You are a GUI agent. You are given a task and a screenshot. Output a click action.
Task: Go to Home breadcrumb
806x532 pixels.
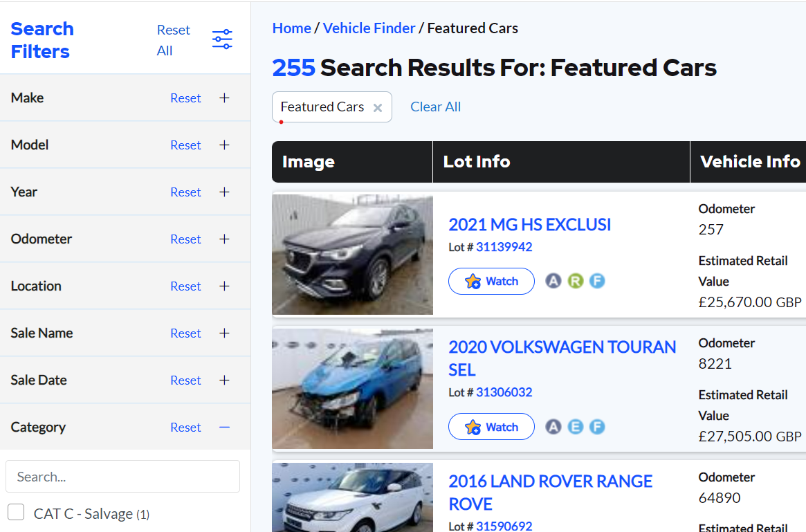point(291,28)
